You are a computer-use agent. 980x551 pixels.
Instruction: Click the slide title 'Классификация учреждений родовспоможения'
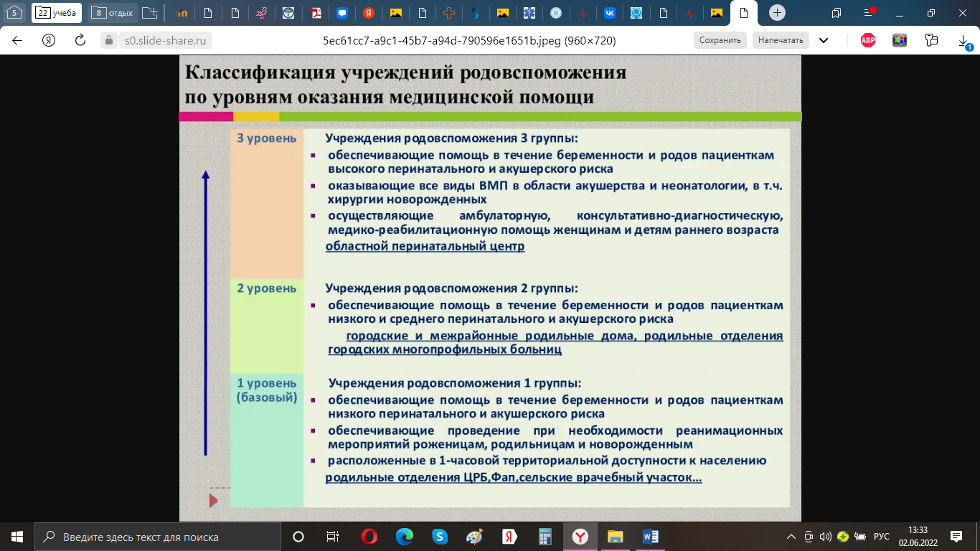point(406,73)
